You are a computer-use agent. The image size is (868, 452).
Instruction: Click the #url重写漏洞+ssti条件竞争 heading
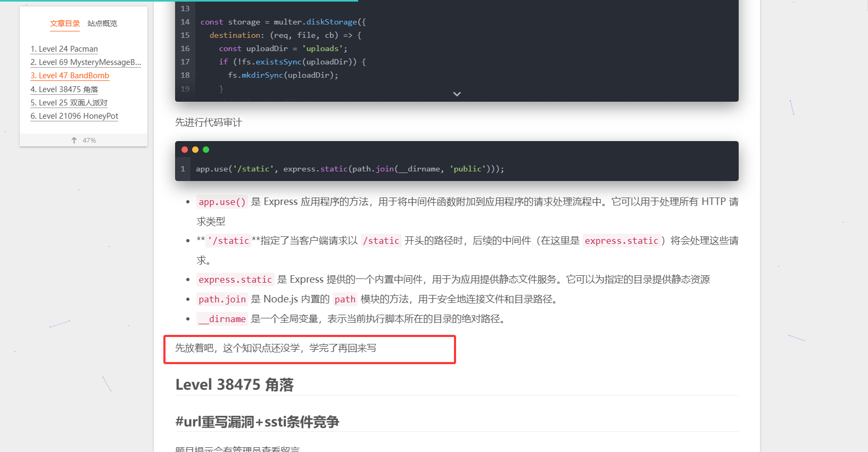point(257,422)
